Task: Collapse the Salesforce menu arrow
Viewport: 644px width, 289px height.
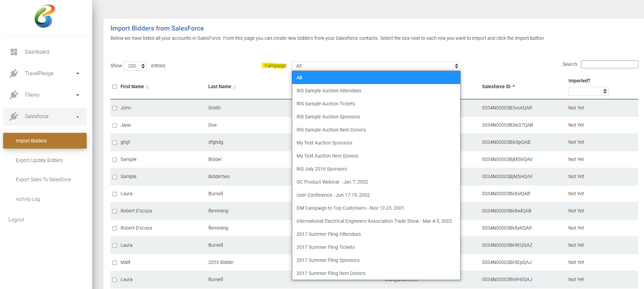Action: point(78,117)
